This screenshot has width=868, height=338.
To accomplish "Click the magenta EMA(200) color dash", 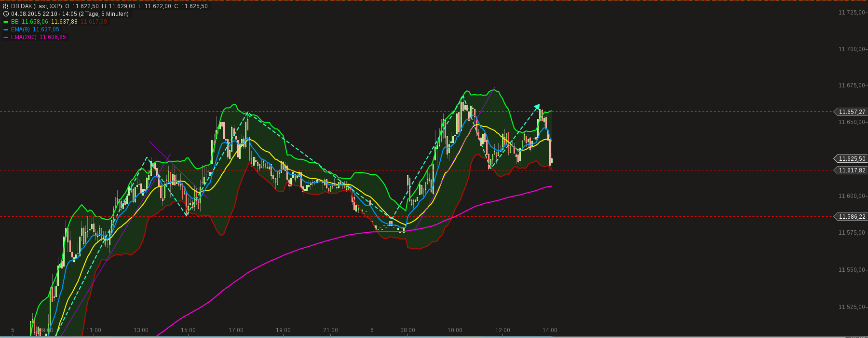I will point(6,37).
